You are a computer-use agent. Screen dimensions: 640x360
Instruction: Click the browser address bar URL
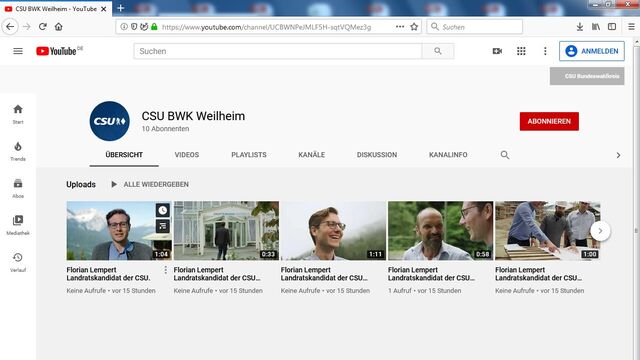point(267,27)
